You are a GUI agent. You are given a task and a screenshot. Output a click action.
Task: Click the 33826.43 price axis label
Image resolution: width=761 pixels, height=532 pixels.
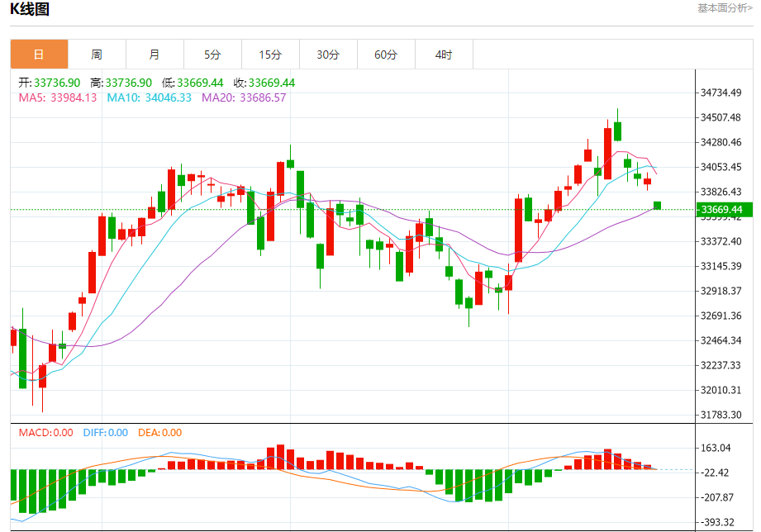(721, 192)
